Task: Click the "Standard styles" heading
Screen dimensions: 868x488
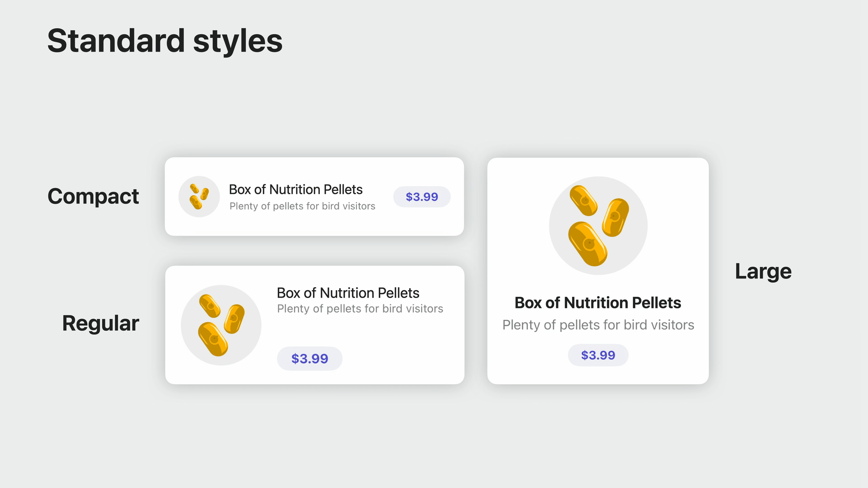Action: [165, 41]
